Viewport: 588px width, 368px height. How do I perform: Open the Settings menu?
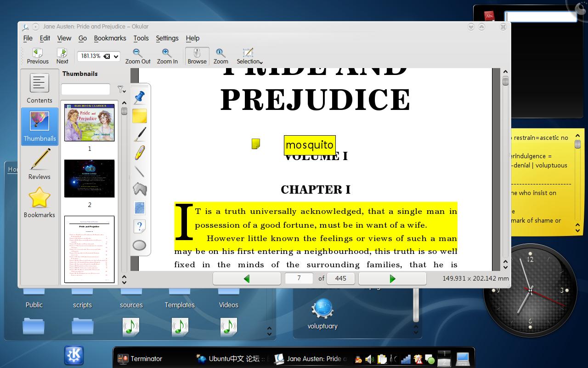click(167, 38)
